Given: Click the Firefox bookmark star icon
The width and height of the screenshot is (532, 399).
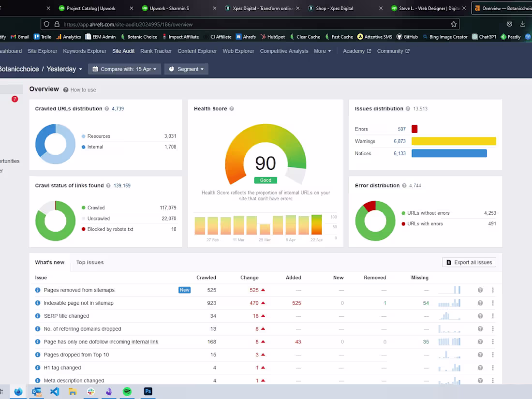Looking at the screenshot, I should [x=453, y=24].
